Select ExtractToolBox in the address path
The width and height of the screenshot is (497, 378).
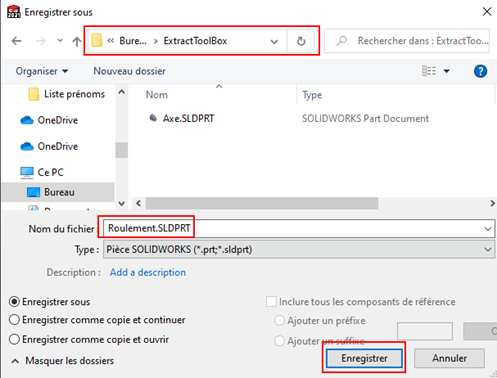pos(195,41)
